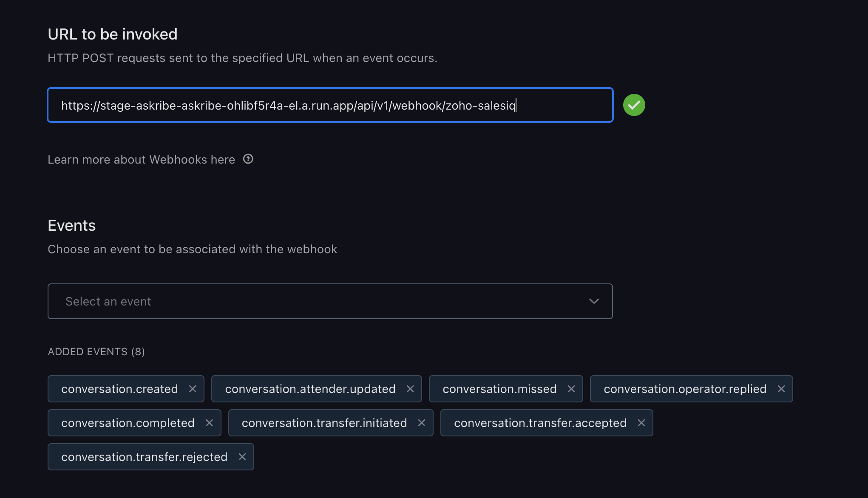Image resolution: width=868 pixels, height=498 pixels.
Task: Click the conversation.missed tag label
Action: pyautogui.click(x=499, y=389)
